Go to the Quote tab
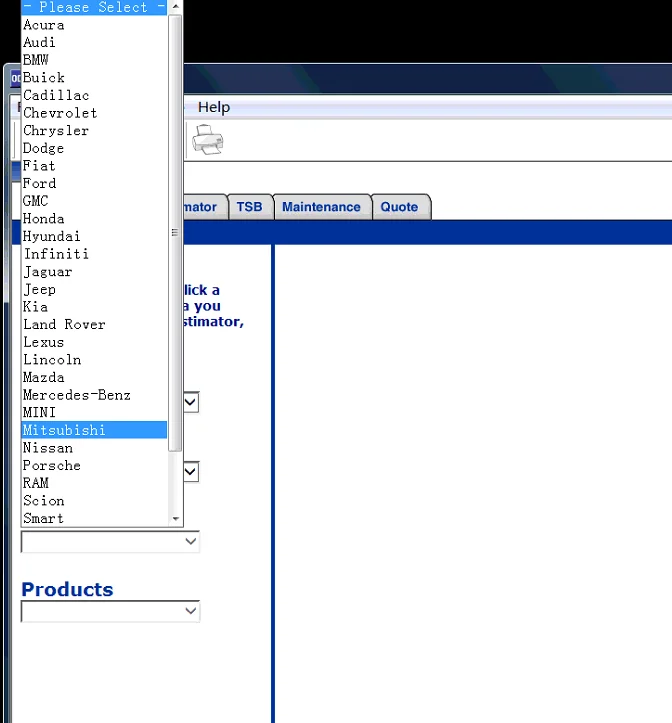The image size is (672, 723). (399, 207)
